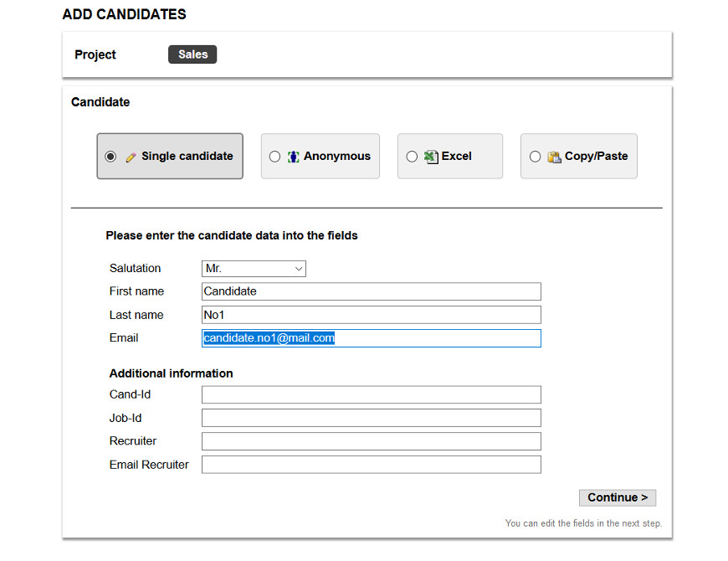728x561 pixels.
Task: Click the Excel spreadsheet icon
Action: coord(431,157)
